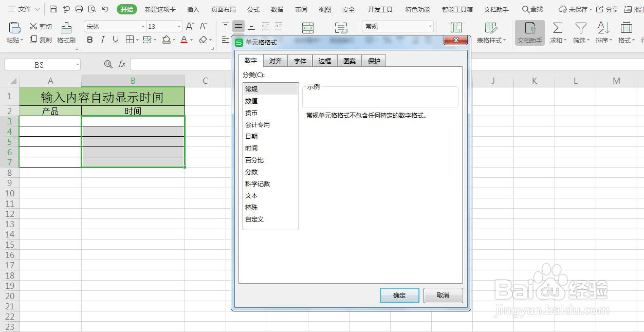The width and height of the screenshot is (644, 332).
Task: Expand the Name Box dropdown arrow
Action: [78, 65]
